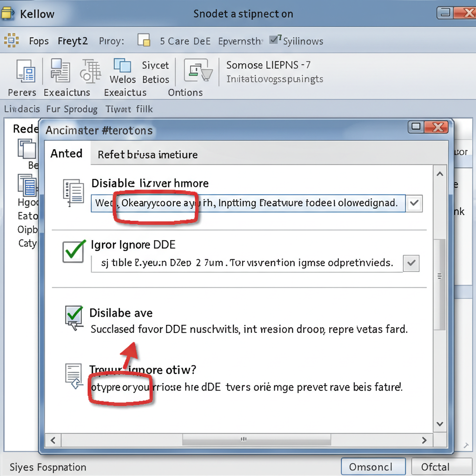This screenshot has width=476, height=476.
Task: Select the Caty item in the left list
Action: point(27,243)
